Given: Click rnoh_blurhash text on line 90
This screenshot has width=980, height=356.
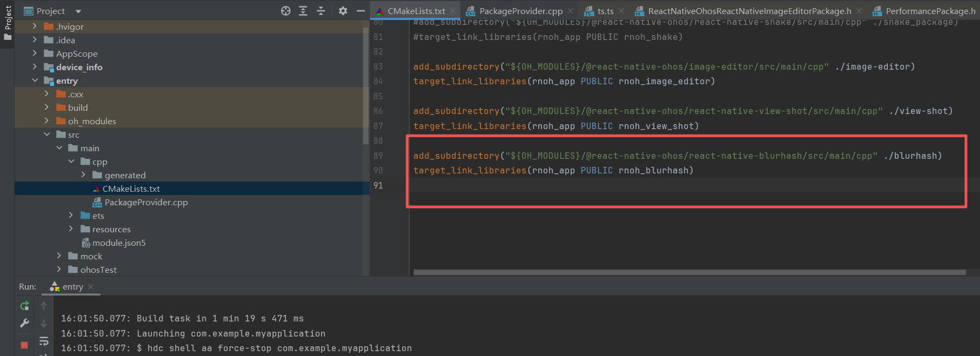Looking at the screenshot, I should coord(653,170).
